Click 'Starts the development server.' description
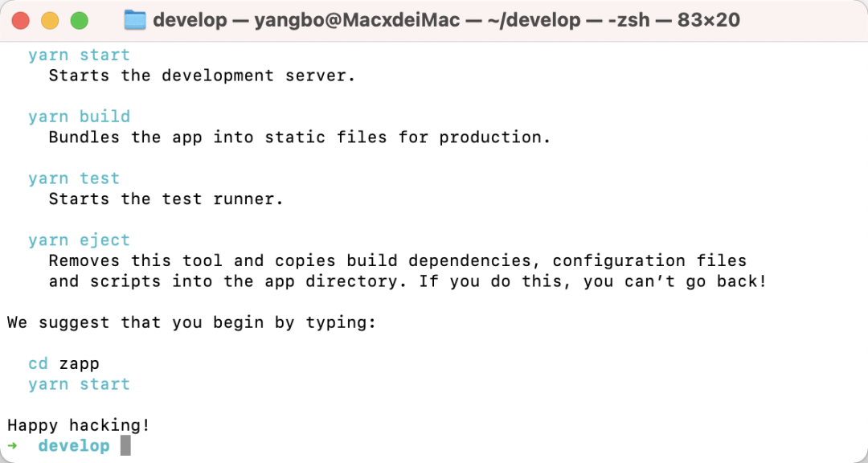This screenshot has width=868, height=463. coord(202,76)
